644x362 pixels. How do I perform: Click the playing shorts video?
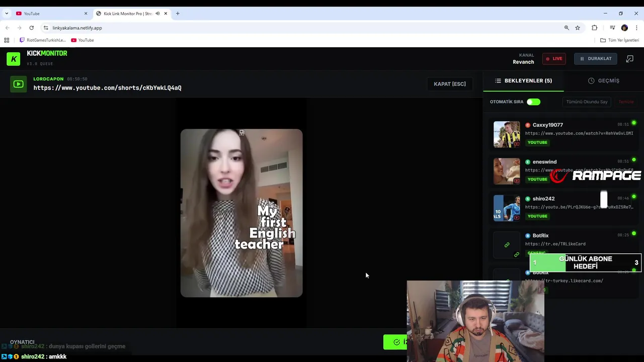242,213
